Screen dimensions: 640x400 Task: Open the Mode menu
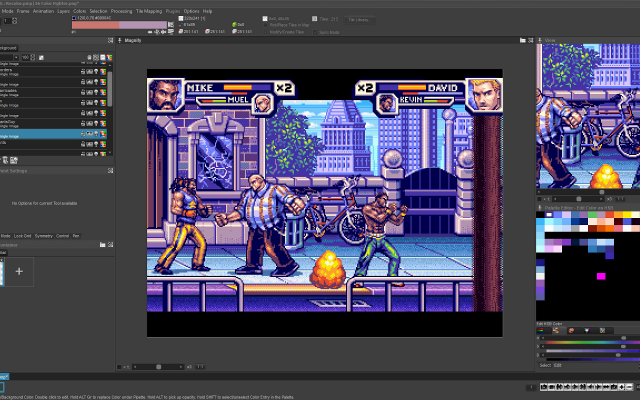[7, 11]
